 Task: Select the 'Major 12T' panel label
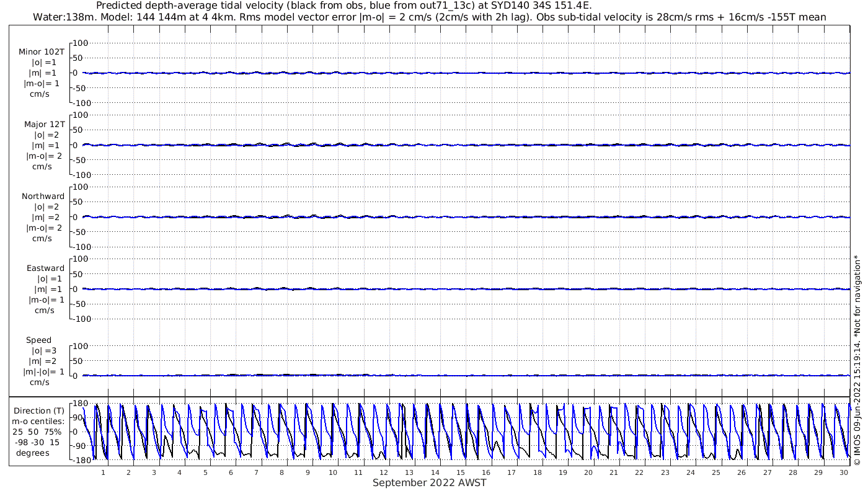(x=44, y=124)
